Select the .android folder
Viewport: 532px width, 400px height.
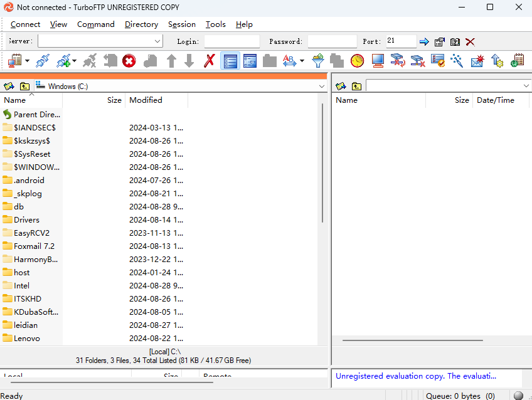pyautogui.click(x=23, y=181)
